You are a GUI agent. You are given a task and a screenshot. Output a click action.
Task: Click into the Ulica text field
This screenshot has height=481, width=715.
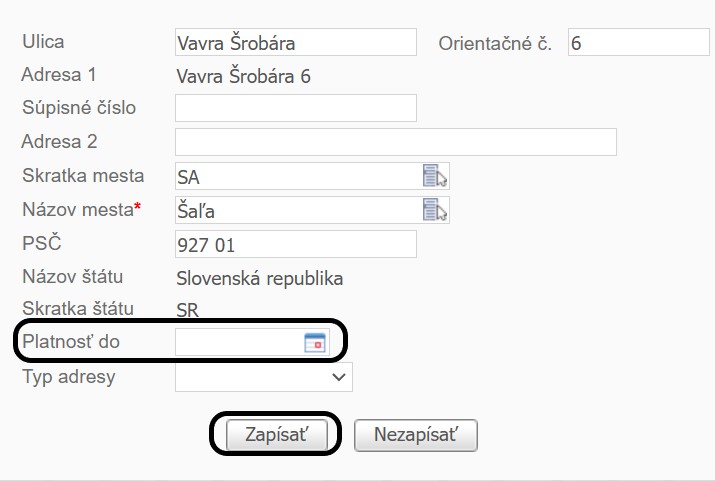pos(295,43)
